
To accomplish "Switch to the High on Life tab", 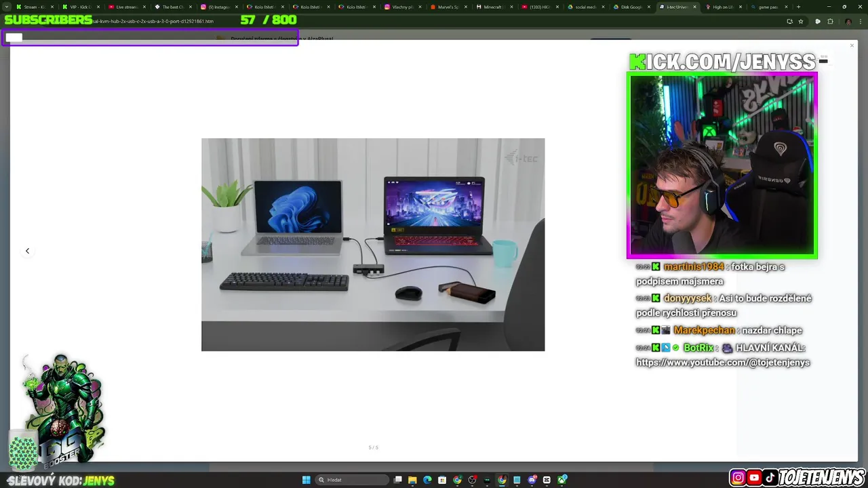I will point(724,7).
